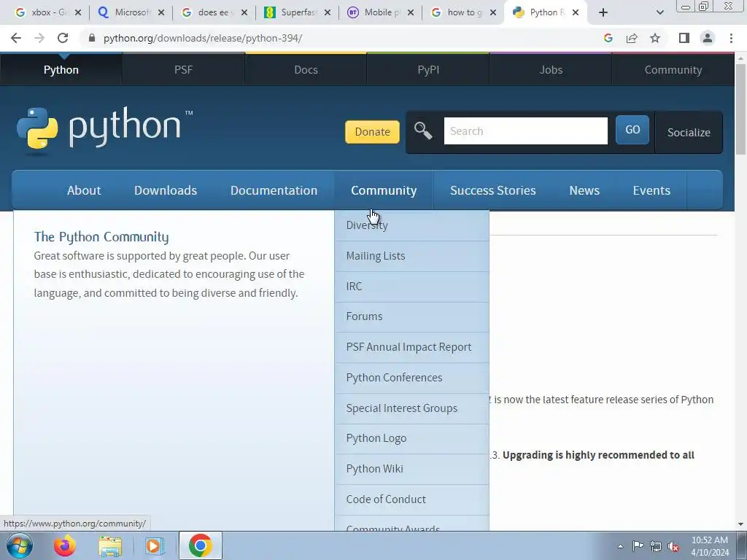Open a new tab with plus button
Image resolution: width=747 pixels, height=560 pixels.
[x=603, y=12]
